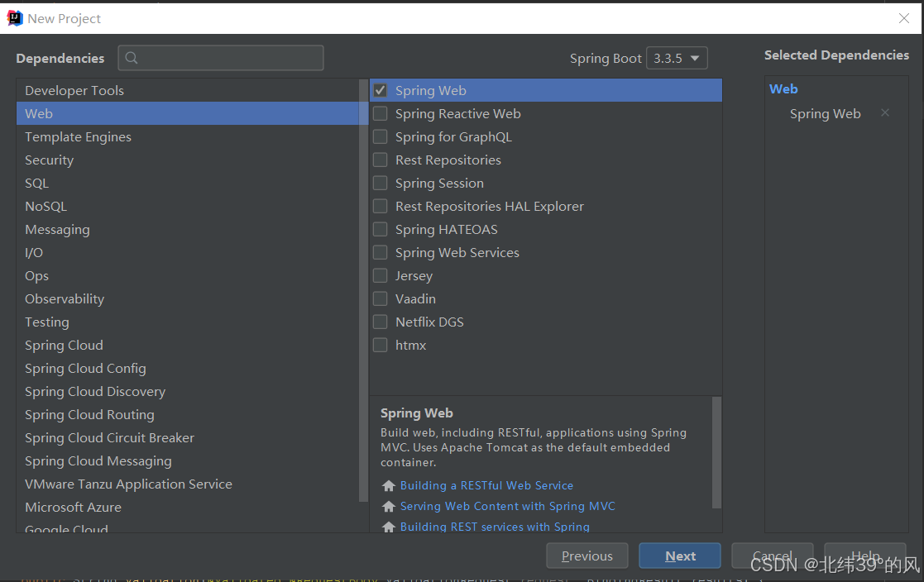Click the Next button
The image size is (924, 582).
coord(679,556)
